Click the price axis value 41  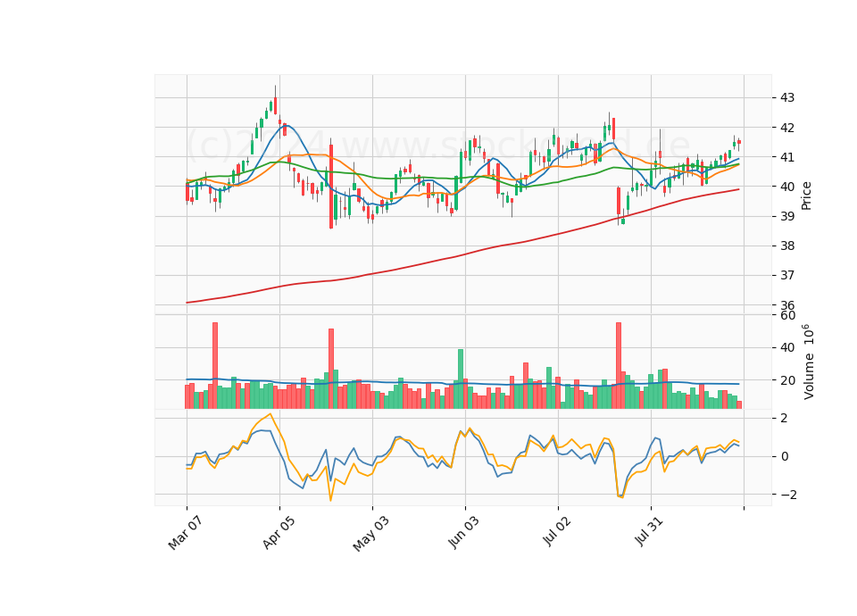point(787,157)
